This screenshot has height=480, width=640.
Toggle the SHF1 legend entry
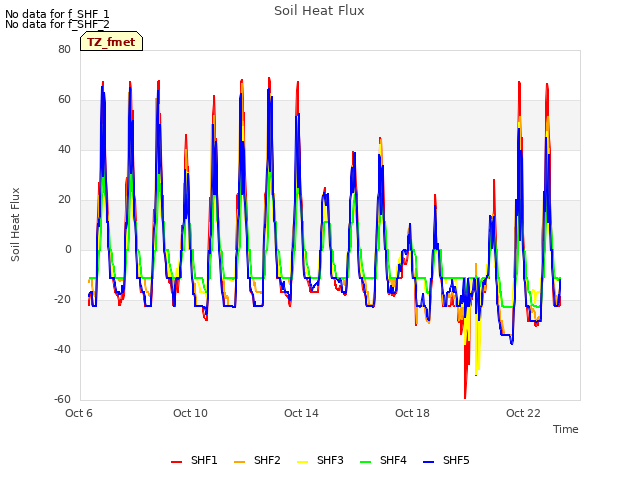[194, 460]
